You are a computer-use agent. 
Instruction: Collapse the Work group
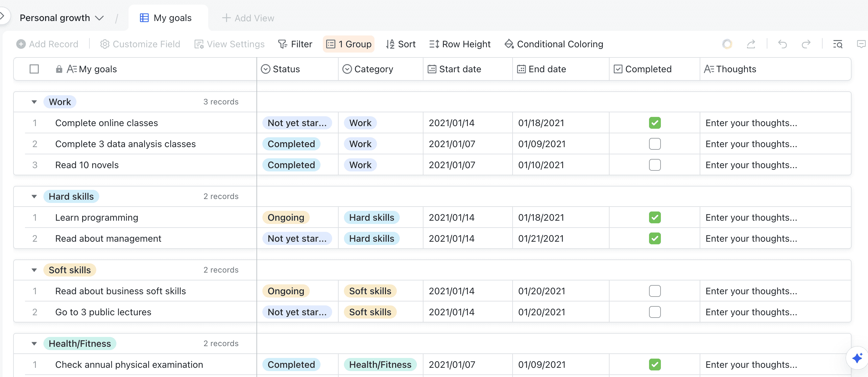34,102
